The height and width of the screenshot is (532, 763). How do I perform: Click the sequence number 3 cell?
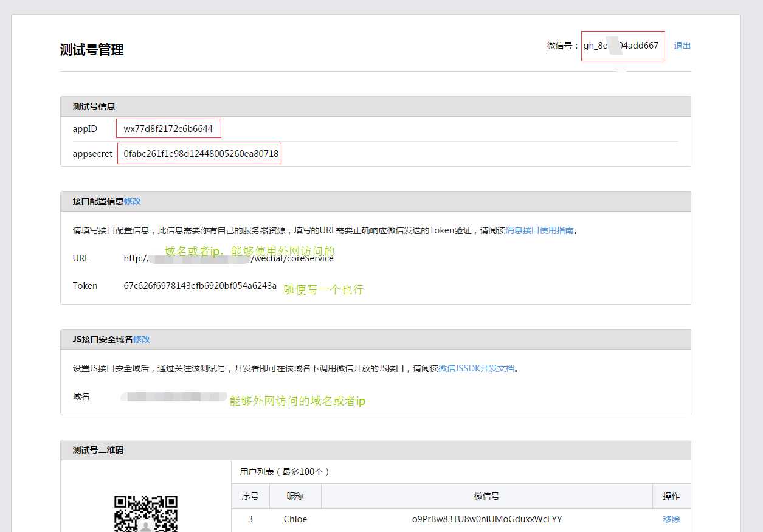250,519
